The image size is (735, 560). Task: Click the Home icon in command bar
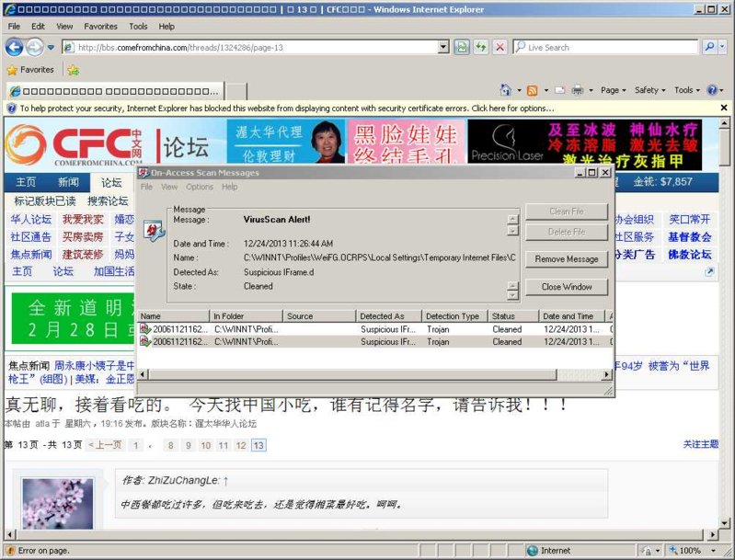[x=505, y=90]
